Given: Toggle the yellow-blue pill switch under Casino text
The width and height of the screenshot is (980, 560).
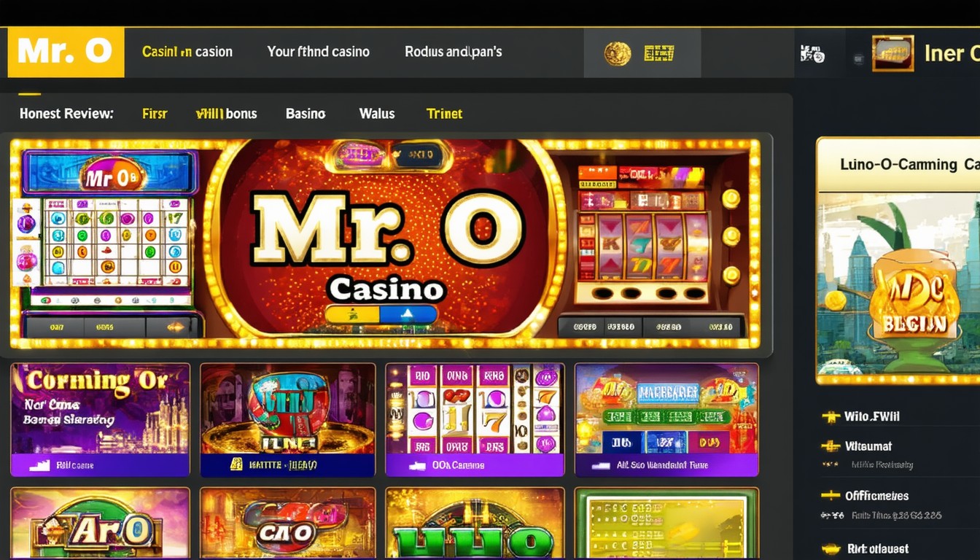Looking at the screenshot, I should click(x=381, y=314).
